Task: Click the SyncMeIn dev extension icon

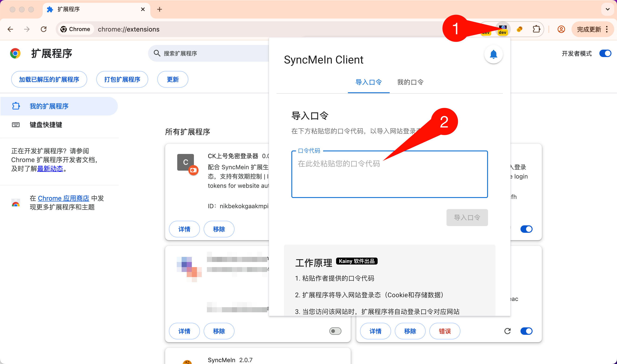Action: [502, 29]
